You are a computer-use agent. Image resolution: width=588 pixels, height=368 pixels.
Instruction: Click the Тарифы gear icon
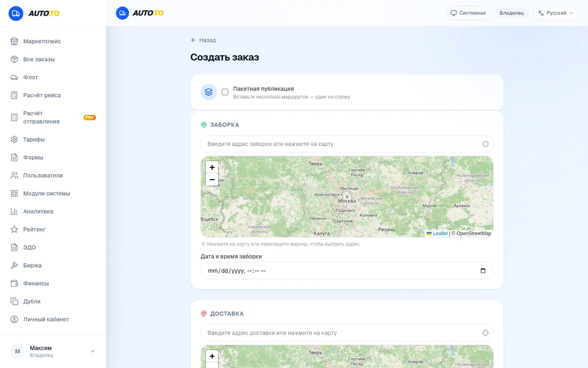coord(14,139)
